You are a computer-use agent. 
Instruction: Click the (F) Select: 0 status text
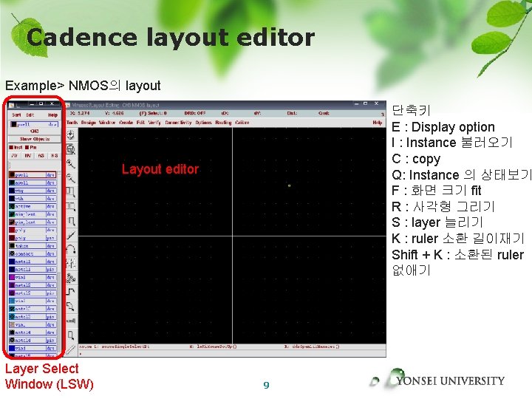coord(153,113)
